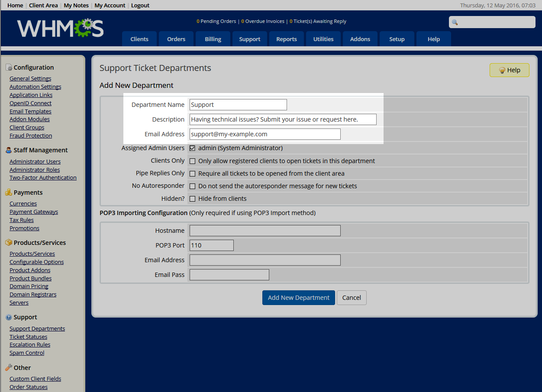Viewport: 542px width, 392px height.
Task: Open the Help menu tab
Action: pyautogui.click(x=434, y=39)
